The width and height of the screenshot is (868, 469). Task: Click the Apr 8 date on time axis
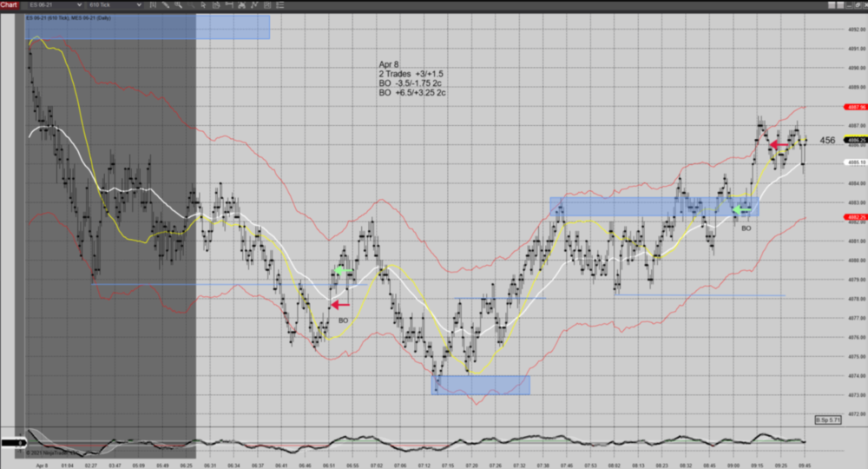42,466
